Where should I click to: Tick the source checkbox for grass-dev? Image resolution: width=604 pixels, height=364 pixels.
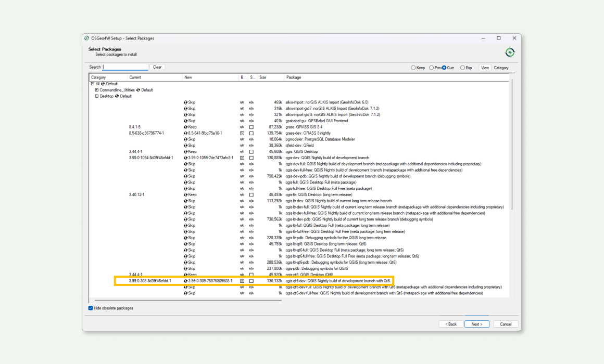pos(251,133)
